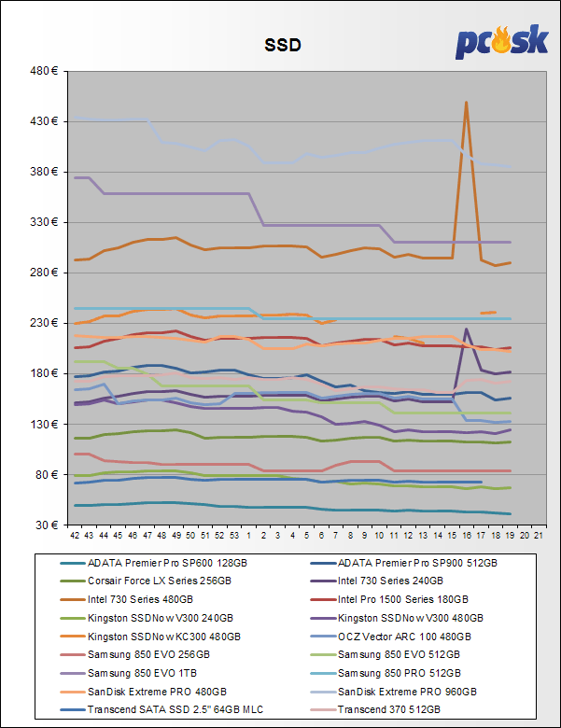Click Kingston SSDNow KC300 480GB legend label
This screenshot has height=728, width=561.
pyautogui.click(x=164, y=637)
